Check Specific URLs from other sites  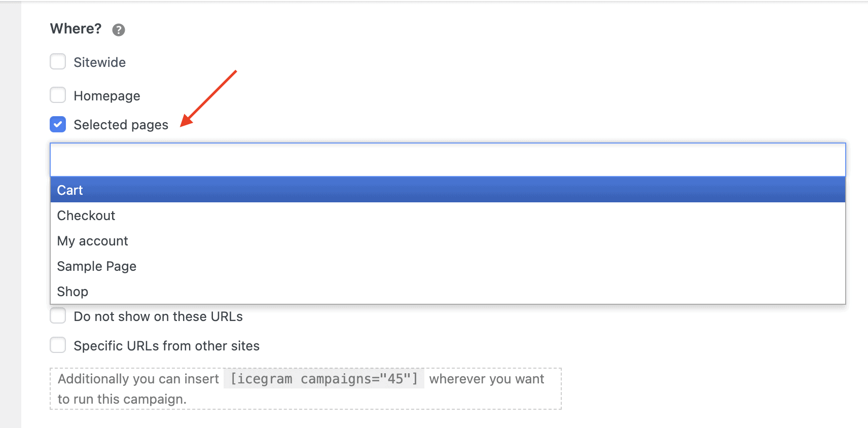(x=58, y=345)
